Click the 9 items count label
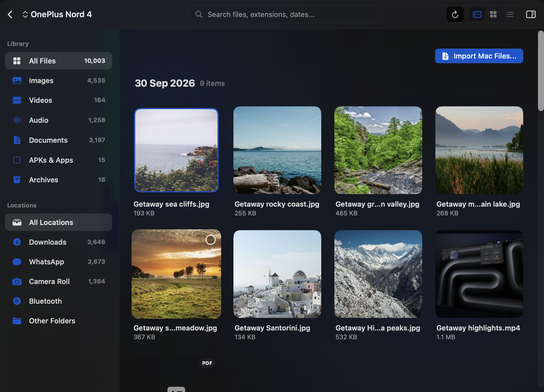 (x=212, y=83)
